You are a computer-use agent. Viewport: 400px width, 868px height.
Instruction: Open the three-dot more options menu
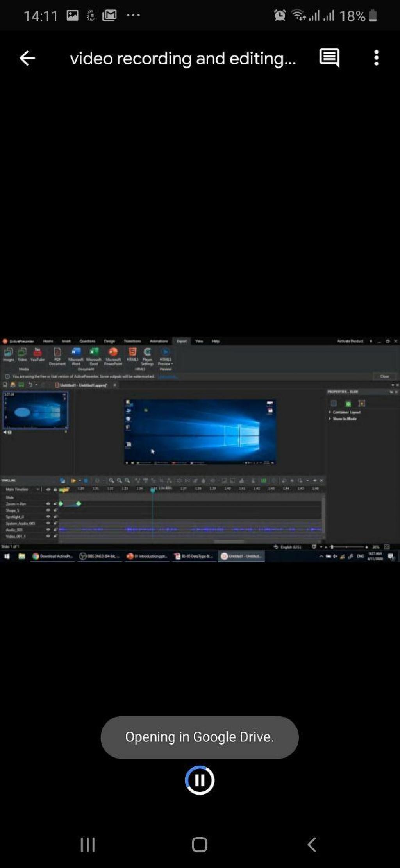[x=376, y=58]
